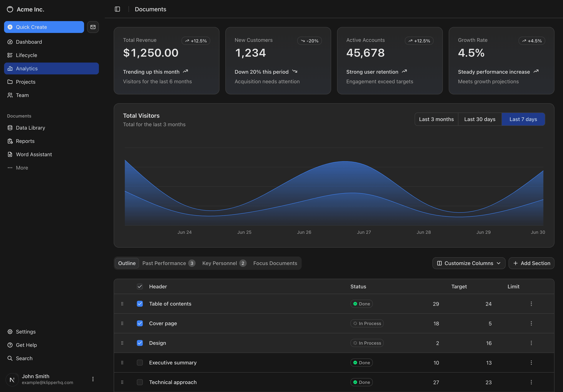Image resolution: width=563 pixels, height=392 pixels.
Task: Uncheck the Table of contents checkbox
Action: point(140,304)
